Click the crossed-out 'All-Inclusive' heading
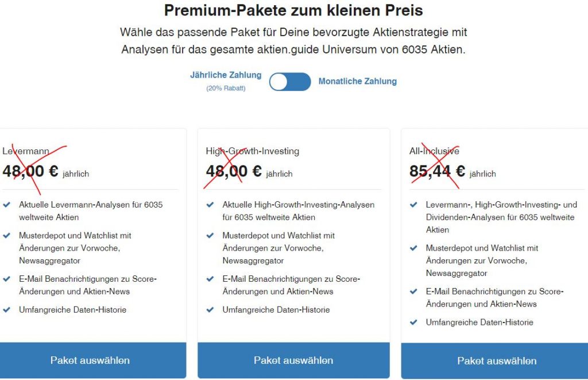This screenshot has width=588, height=380. pyautogui.click(x=435, y=150)
